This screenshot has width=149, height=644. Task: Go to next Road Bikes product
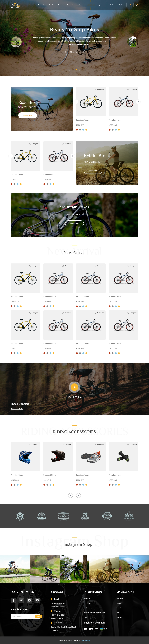click(138, 101)
